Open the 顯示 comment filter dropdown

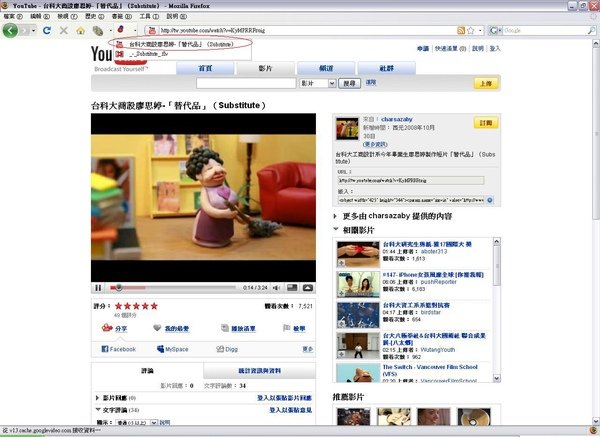(137, 422)
